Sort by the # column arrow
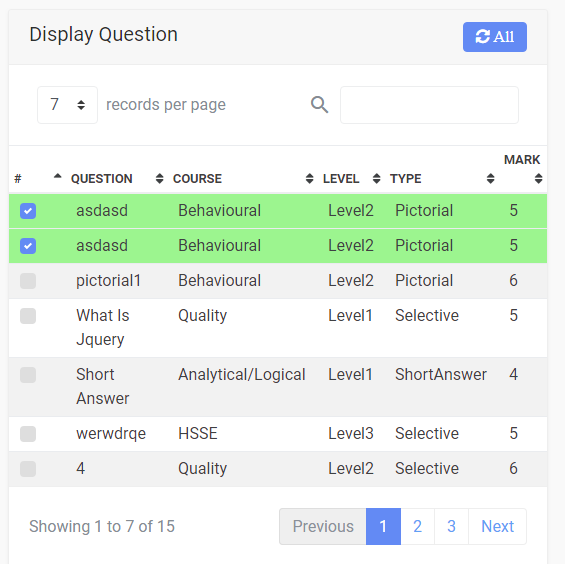565x564 pixels. (x=57, y=177)
